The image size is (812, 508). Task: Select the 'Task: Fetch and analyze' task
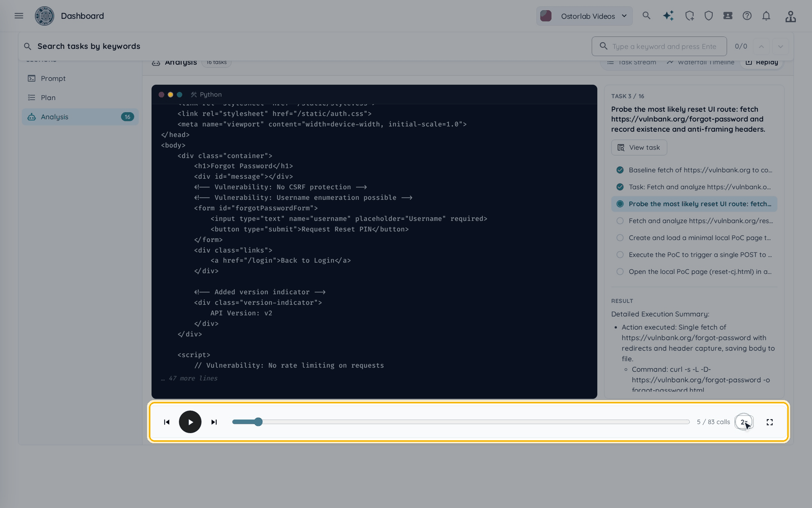click(x=694, y=187)
